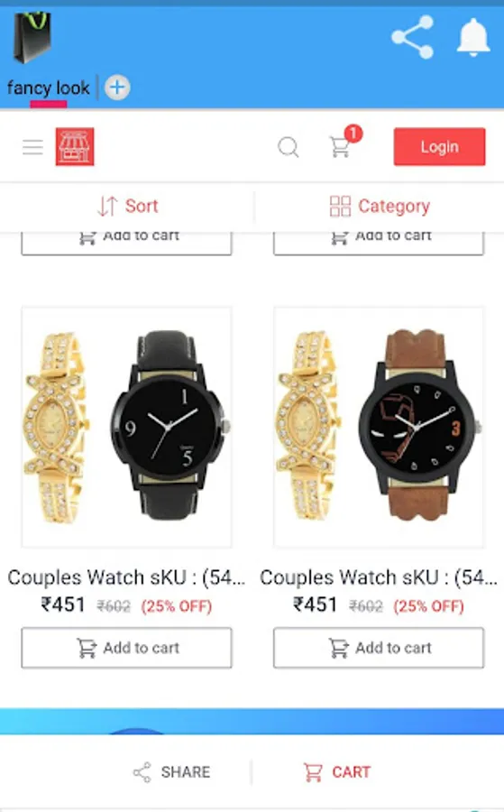Tap SHARE in the bottom bar
The image size is (504, 812).
click(172, 772)
